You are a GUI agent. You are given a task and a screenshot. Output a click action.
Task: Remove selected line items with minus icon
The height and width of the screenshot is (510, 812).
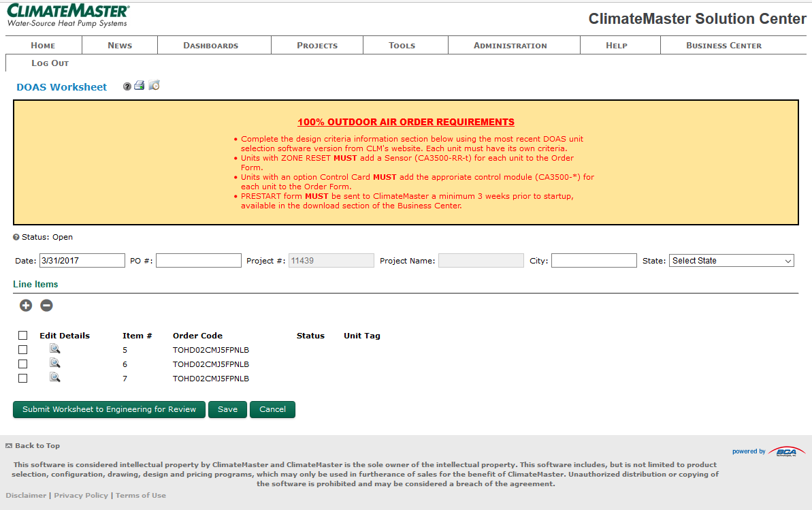point(46,305)
